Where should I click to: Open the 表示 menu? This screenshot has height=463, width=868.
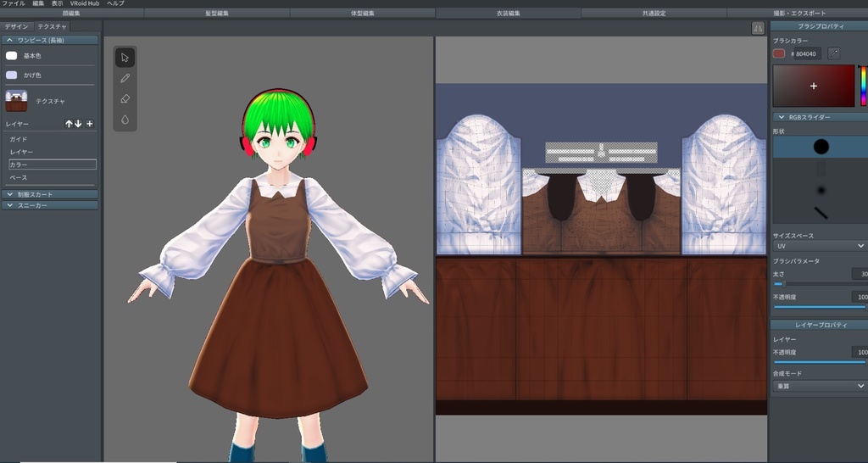click(x=58, y=3)
